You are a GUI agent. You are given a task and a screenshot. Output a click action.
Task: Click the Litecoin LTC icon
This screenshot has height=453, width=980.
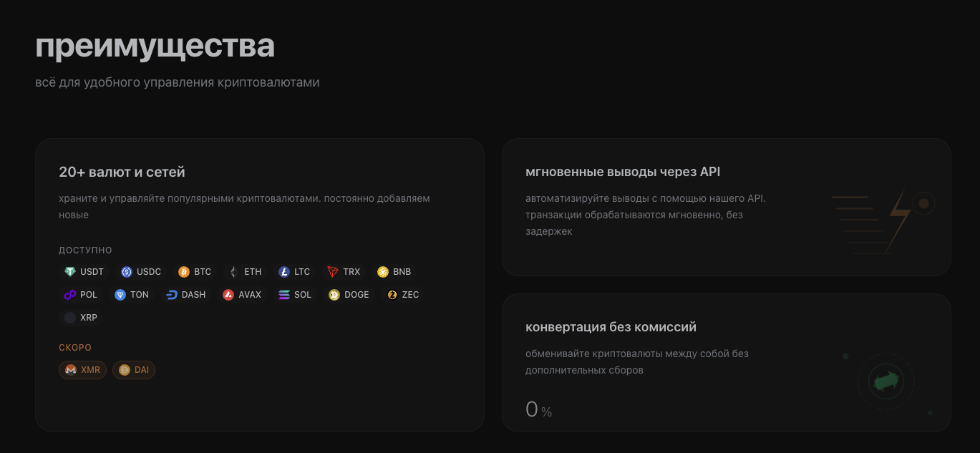pyautogui.click(x=284, y=272)
